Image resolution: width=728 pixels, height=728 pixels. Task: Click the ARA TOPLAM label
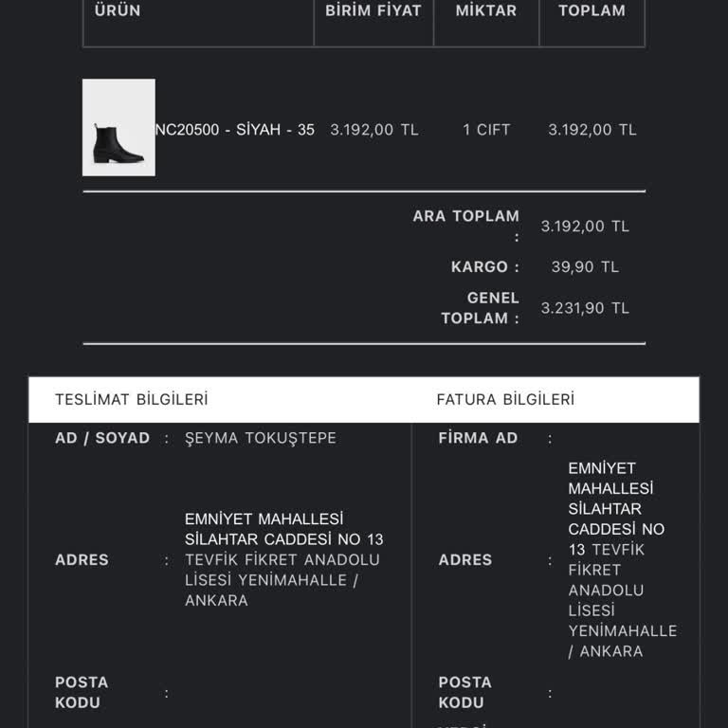466,216
